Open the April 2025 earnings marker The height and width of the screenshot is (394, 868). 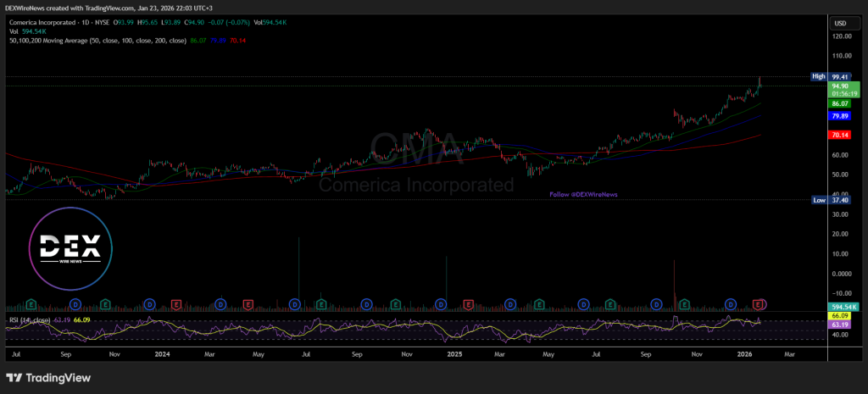[540, 304]
